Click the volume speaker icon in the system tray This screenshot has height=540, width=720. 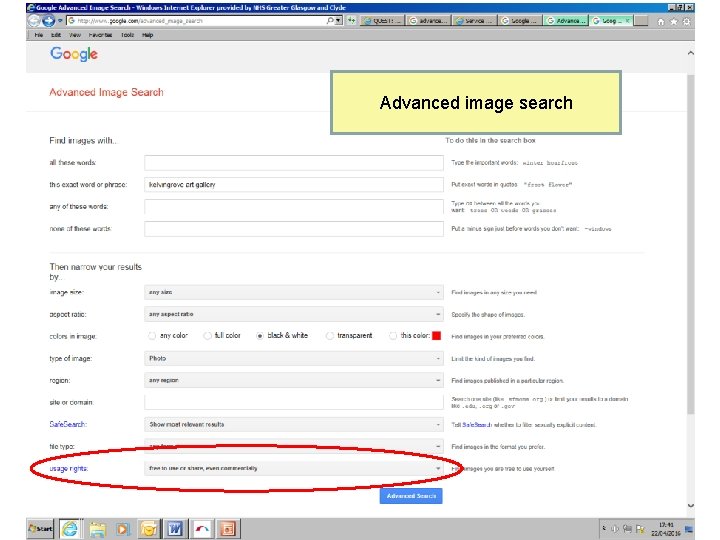615,529
